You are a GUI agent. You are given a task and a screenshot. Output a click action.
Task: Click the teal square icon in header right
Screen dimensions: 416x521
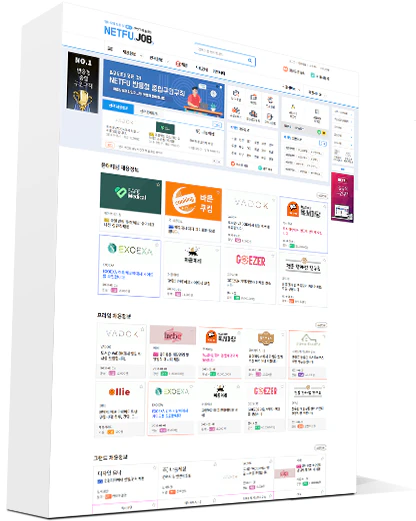(x=312, y=75)
